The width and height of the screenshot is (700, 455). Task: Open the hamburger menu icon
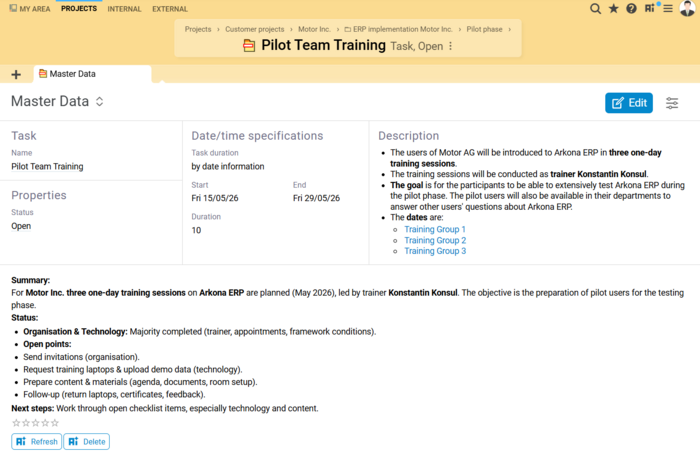coord(668,8)
